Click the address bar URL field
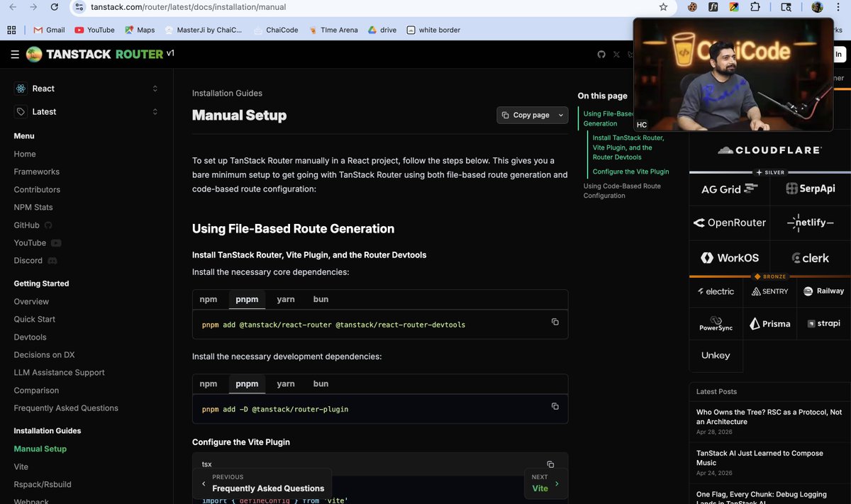 pyautogui.click(x=369, y=7)
